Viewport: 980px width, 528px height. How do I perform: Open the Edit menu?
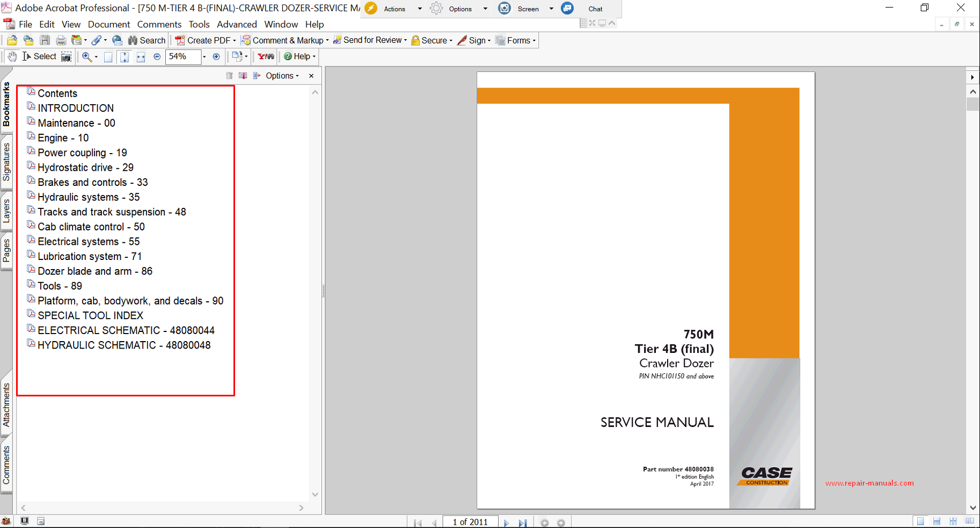coord(47,24)
